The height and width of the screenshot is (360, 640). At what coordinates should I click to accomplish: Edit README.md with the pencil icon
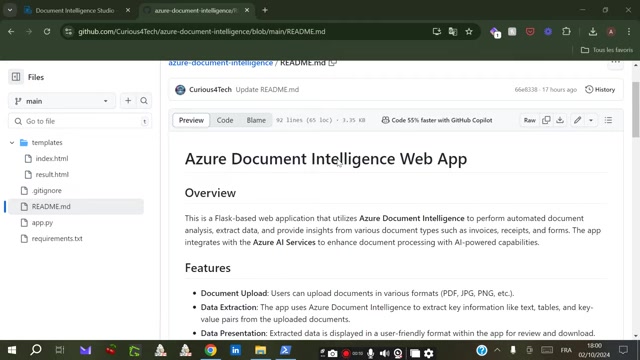(x=577, y=120)
